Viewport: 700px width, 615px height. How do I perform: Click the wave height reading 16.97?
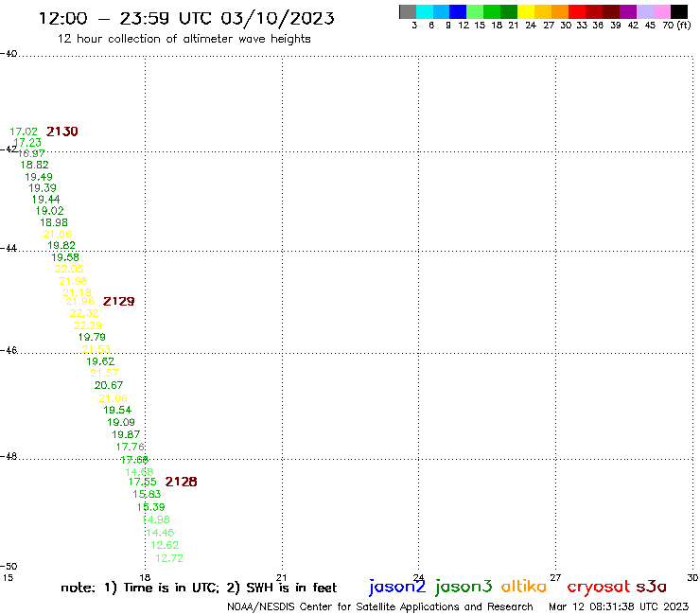click(31, 153)
